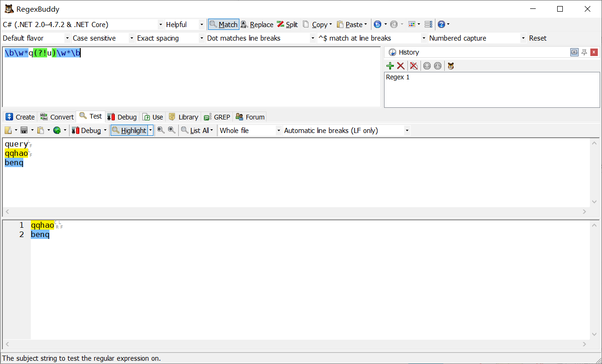Add a regex with the green plus icon
This screenshot has width=602, height=364.
[x=390, y=66]
